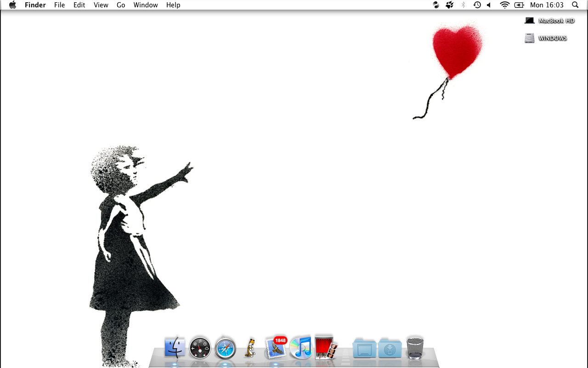Click the Mon 16:03 clock
The height and width of the screenshot is (368, 588).
tap(547, 5)
